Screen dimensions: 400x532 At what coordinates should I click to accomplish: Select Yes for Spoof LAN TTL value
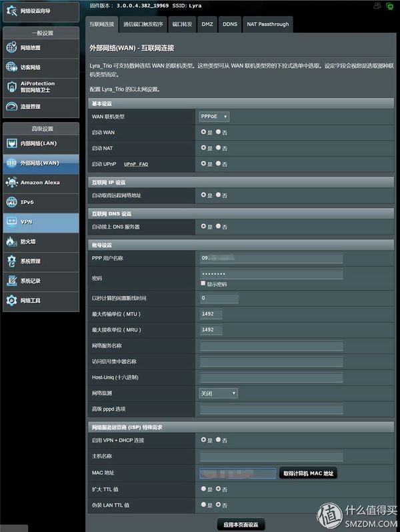[203, 505]
